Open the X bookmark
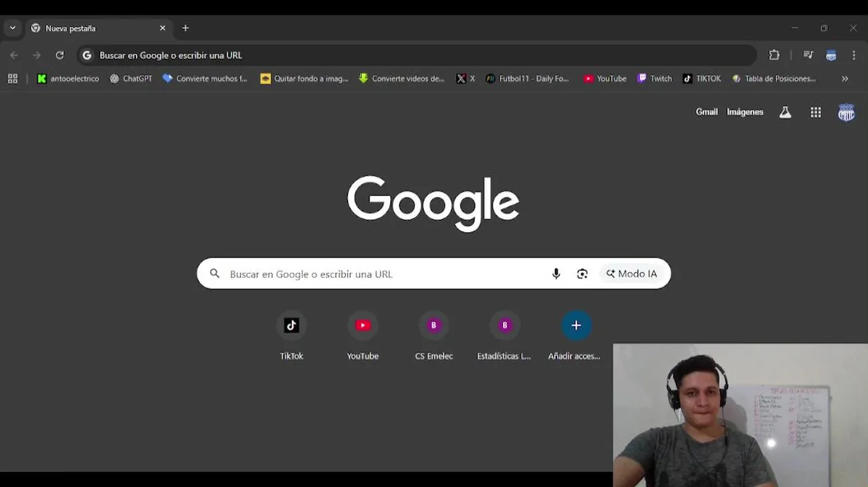Screen dimensions: 868x487 click(x=465, y=78)
